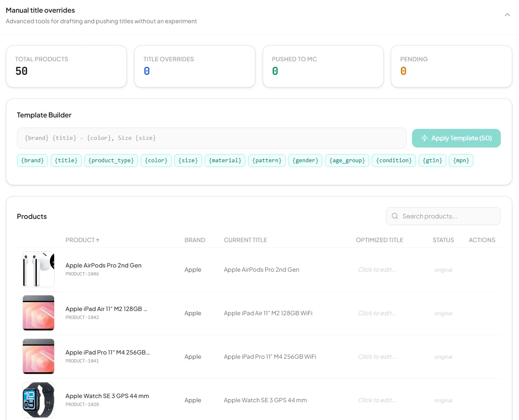Click 'original' status in iPad Air row
The image size is (519, 420).
pos(443,314)
